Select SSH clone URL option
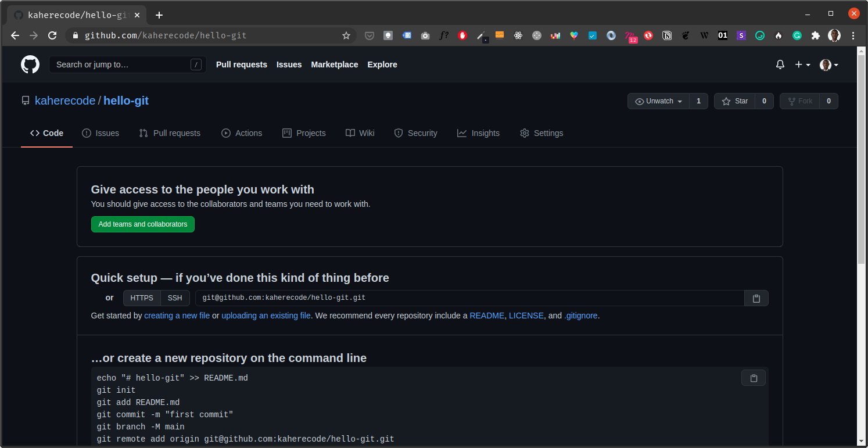Screen dimensions: 868x448 coord(175,298)
